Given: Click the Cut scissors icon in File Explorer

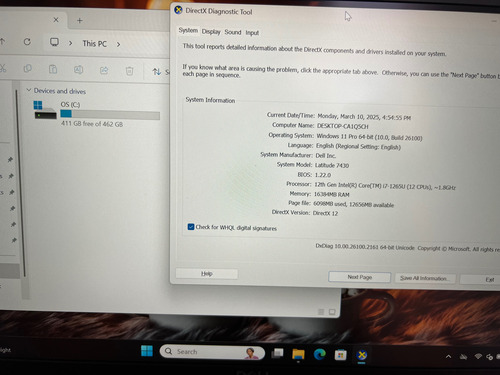Looking at the screenshot, I should (x=3, y=68).
